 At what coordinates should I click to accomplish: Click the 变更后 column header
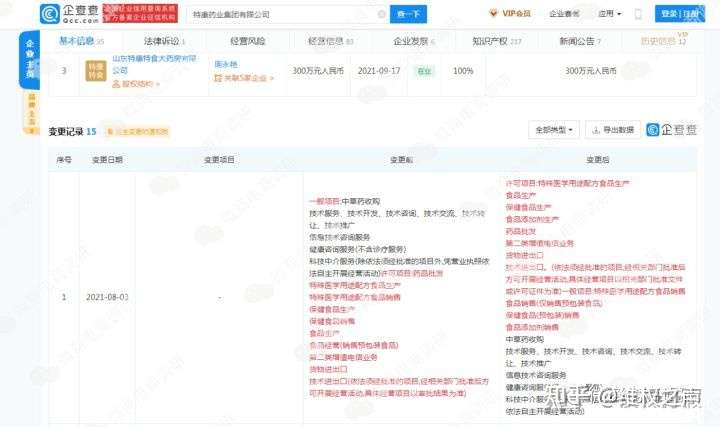click(598, 160)
